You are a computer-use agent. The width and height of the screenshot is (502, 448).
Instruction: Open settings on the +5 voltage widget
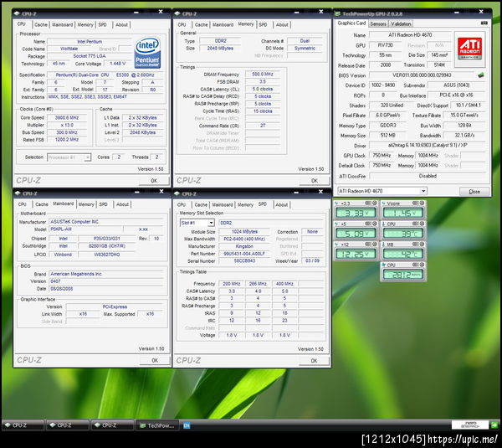[366, 224]
